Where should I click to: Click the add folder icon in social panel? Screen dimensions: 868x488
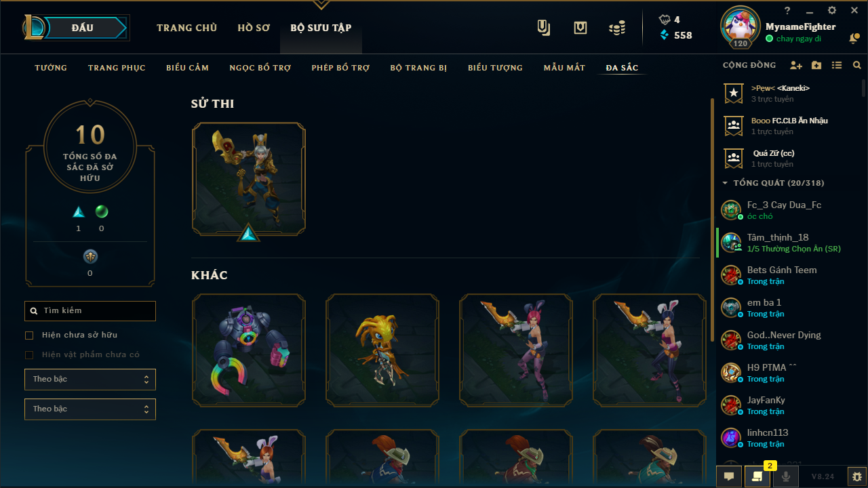(816, 66)
